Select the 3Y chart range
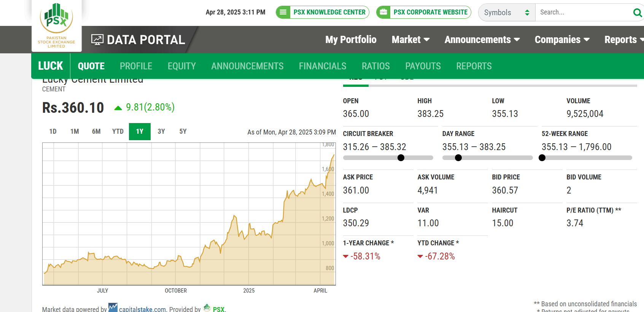The width and height of the screenshot is (644, 312). 161,131
